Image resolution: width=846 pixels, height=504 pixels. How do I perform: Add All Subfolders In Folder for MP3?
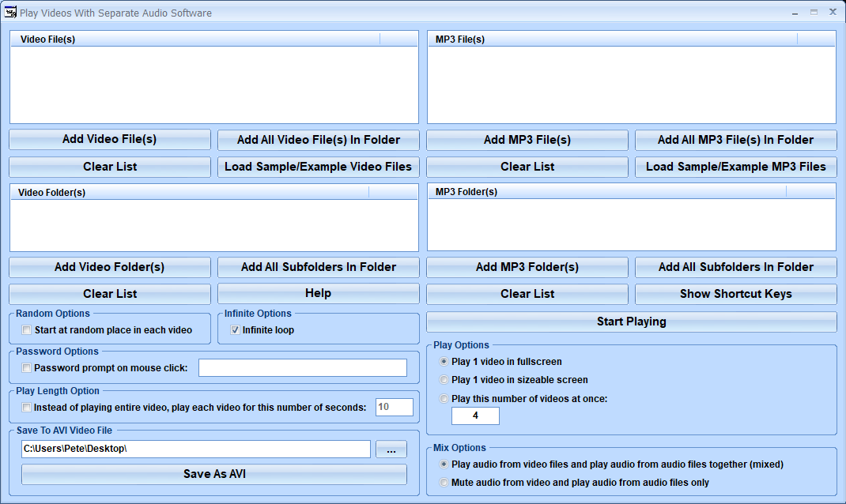pyautogui.click(x=736, y=267)
